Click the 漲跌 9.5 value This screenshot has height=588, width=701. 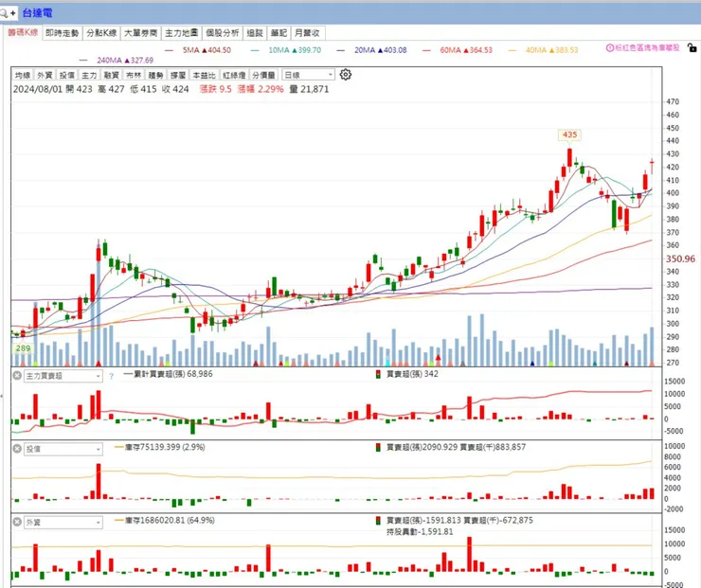215,89
